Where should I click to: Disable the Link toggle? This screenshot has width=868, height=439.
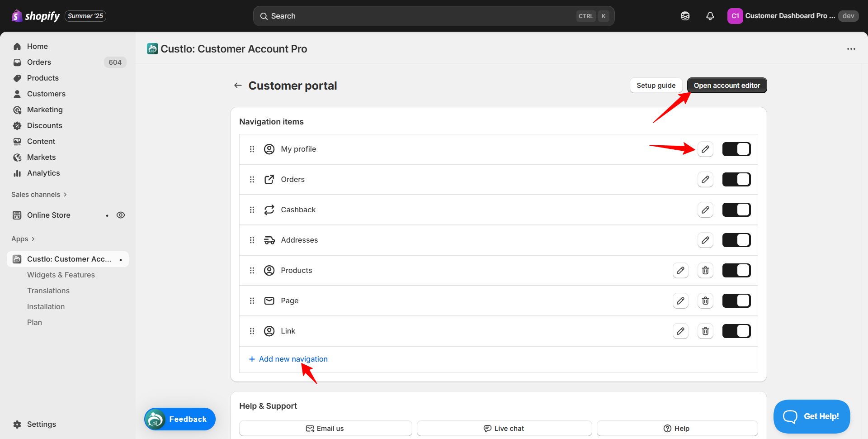736,331
